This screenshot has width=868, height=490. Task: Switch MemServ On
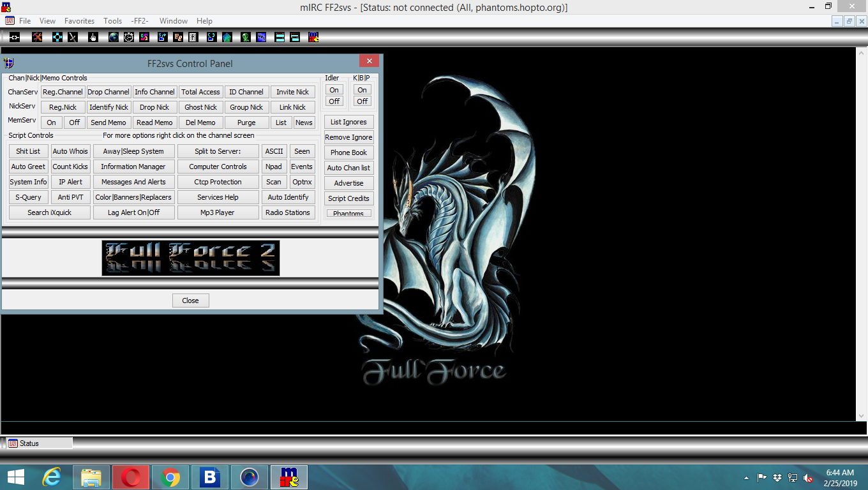52,122
